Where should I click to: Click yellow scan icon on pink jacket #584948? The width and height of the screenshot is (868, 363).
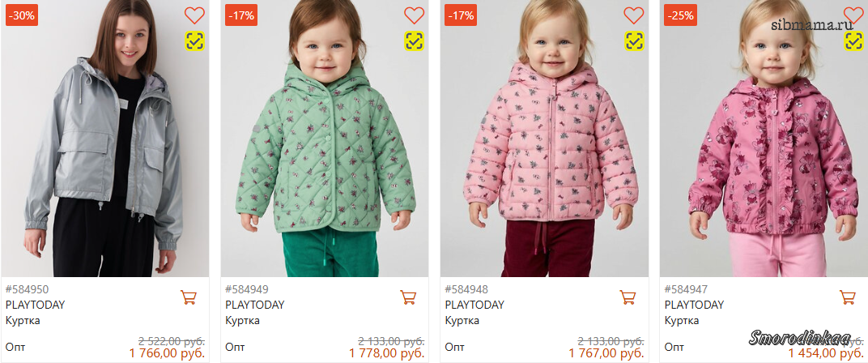pos(633,41)
